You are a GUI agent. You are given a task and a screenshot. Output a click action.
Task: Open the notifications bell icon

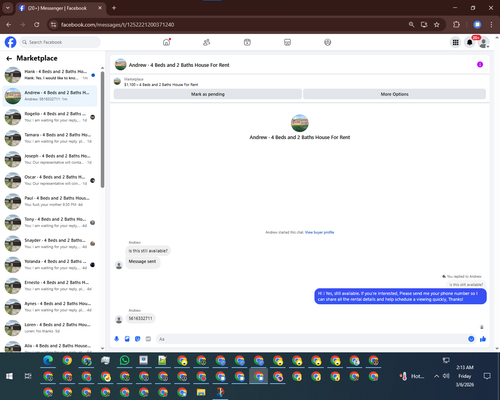coord(470,42)
